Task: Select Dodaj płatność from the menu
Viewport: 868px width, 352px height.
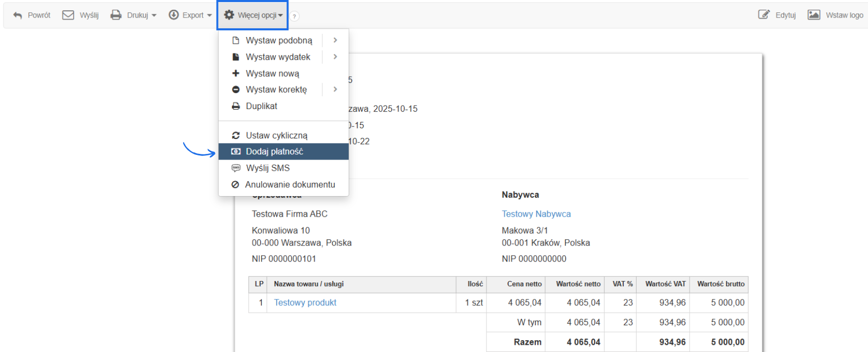Action: click(274, 152)
